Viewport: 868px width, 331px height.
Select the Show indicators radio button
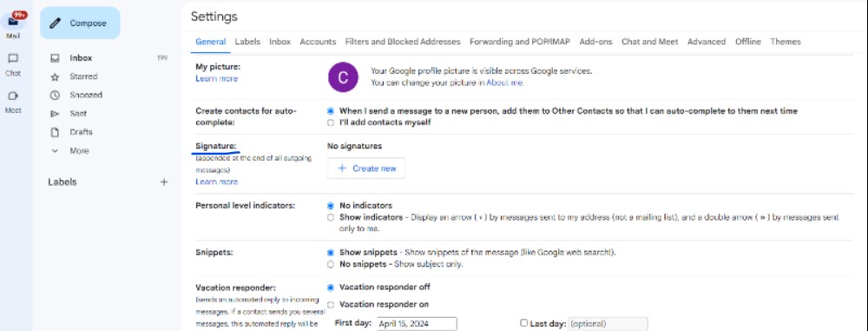point(331,217)
